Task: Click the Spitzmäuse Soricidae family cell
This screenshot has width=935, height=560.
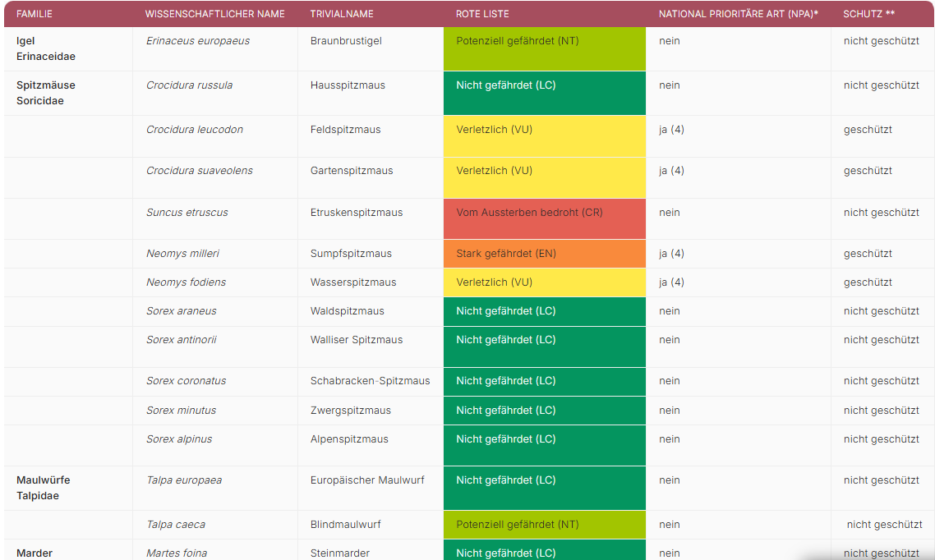Action: pyautogui.click(x=46, y=93)
